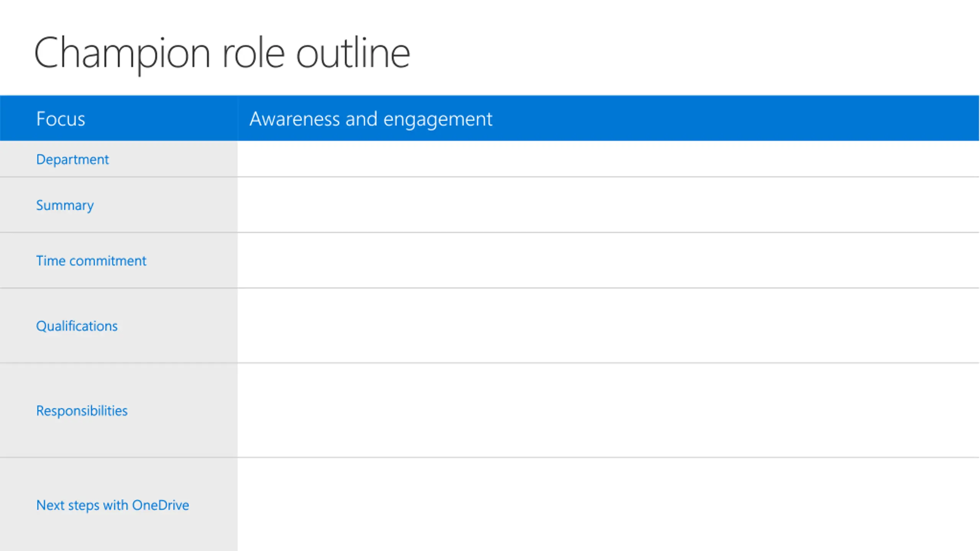Click empty cell beside Summary

608,205
